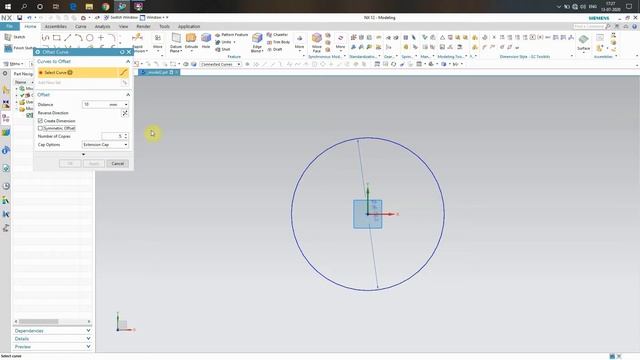640x360 pixels.
Task: Open the Connected Curves selection dropdown
Action: (220, 64)
